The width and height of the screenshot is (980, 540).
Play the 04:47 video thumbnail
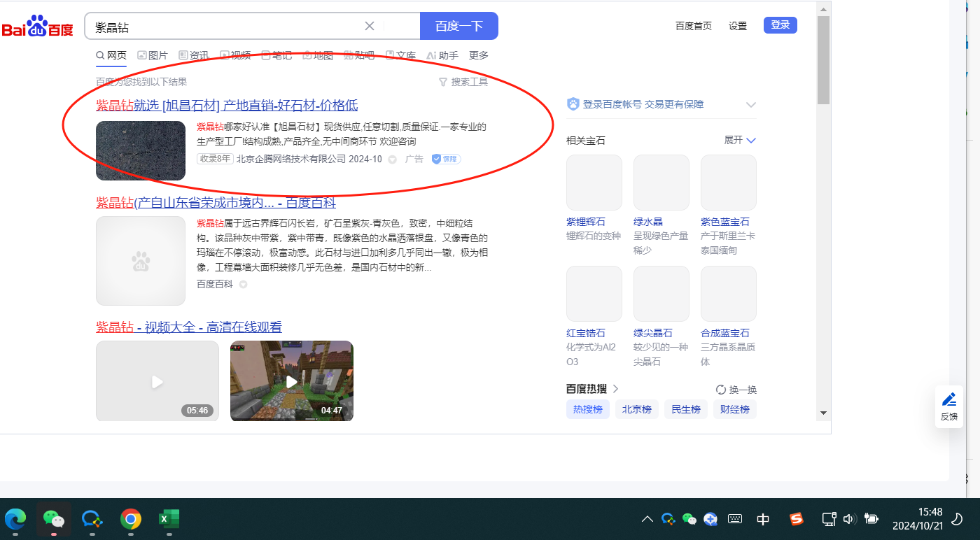[291, 381]
